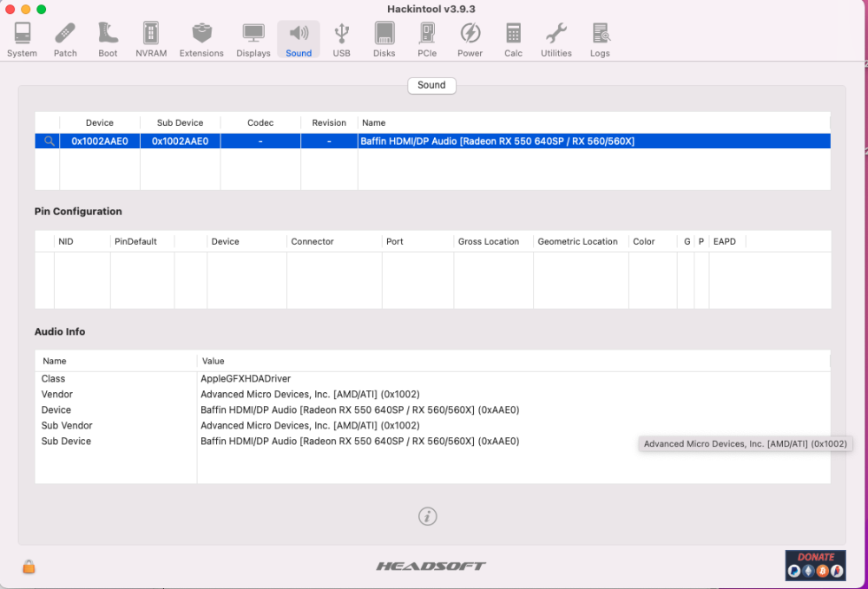868x589 pixels.
Task: Click the Sub Device column header
Action: point(180,123)
